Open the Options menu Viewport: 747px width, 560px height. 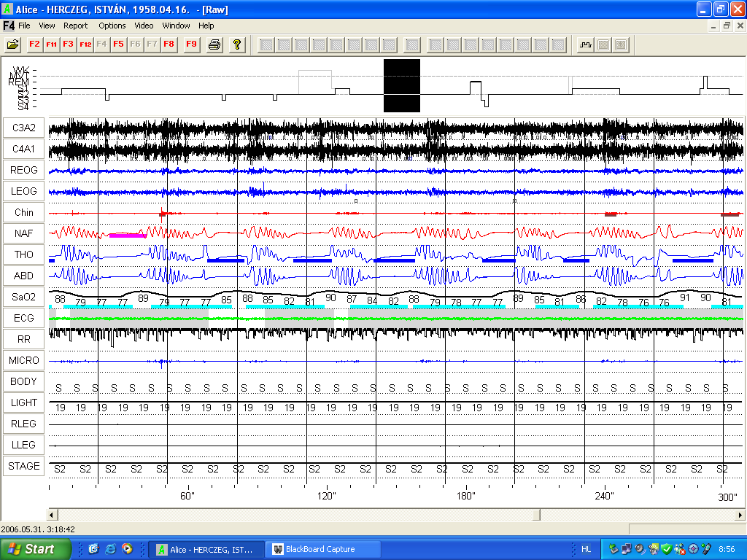(112, 26)
